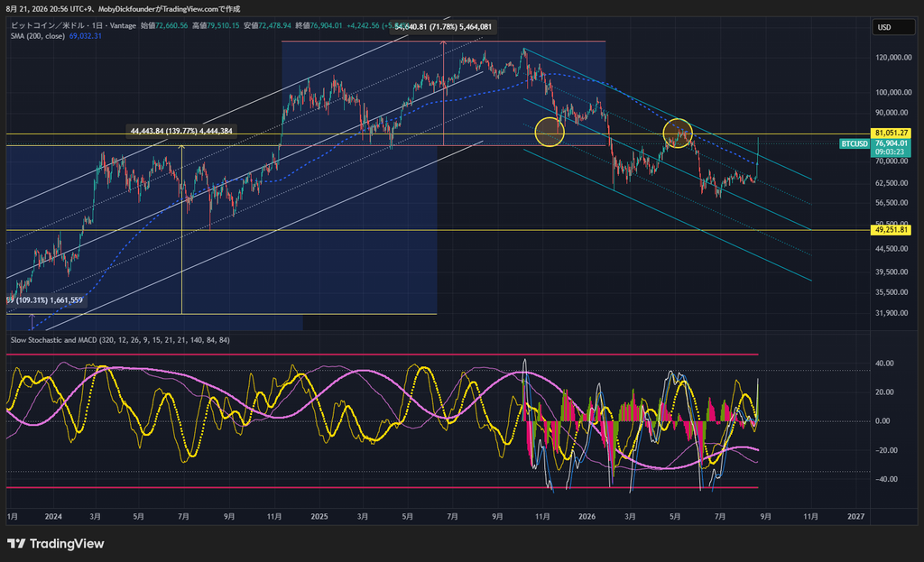
Task: Click the 2025 label on time axis
Action: tap(319, 517)
